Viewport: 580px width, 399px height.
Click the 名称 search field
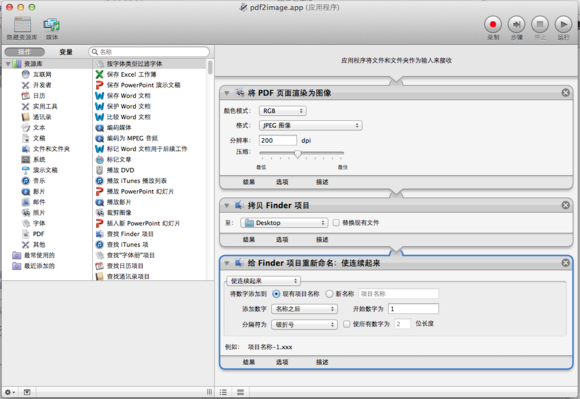pos(149,52)
